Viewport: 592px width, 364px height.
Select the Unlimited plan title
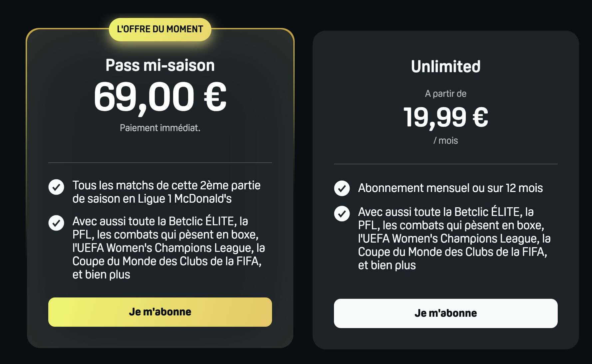[x=445, y=66]
